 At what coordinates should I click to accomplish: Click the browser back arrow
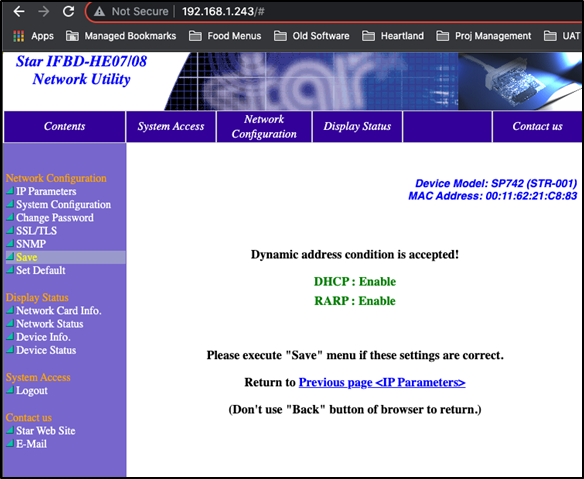click(x=19, y=12)
